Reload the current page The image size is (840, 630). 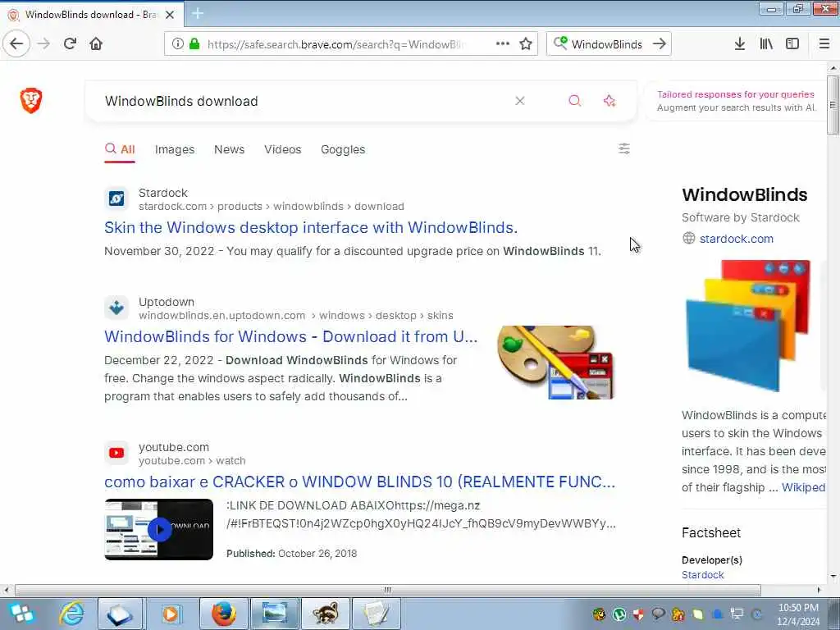(x=71, y=44)
